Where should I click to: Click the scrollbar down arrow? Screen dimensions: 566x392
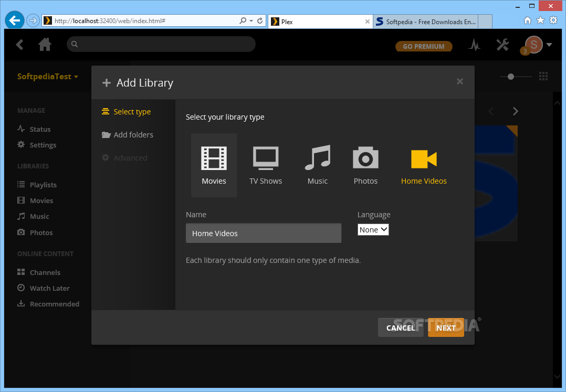tap(557, 376)
